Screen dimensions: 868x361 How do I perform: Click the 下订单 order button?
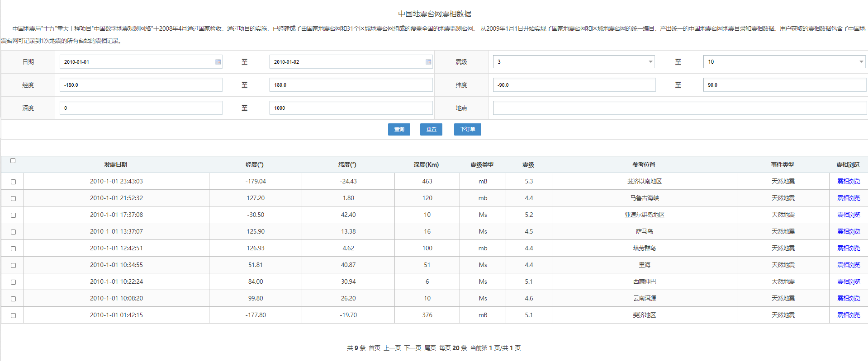coord(468,129)
